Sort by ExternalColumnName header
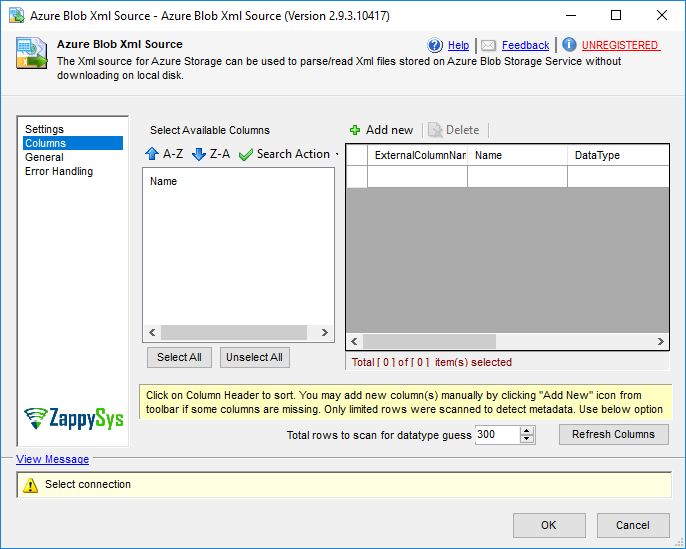 coord(417,155)
